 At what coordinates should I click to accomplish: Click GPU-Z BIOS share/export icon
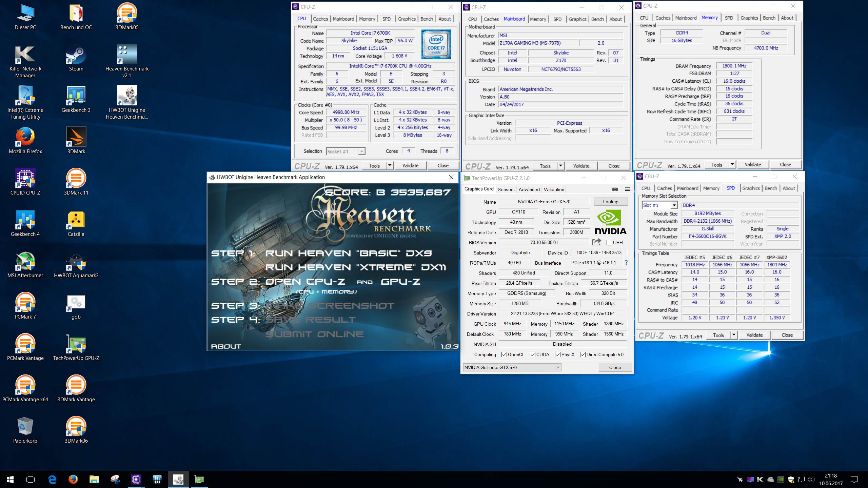pyautogui.click(x=596, y=242)
